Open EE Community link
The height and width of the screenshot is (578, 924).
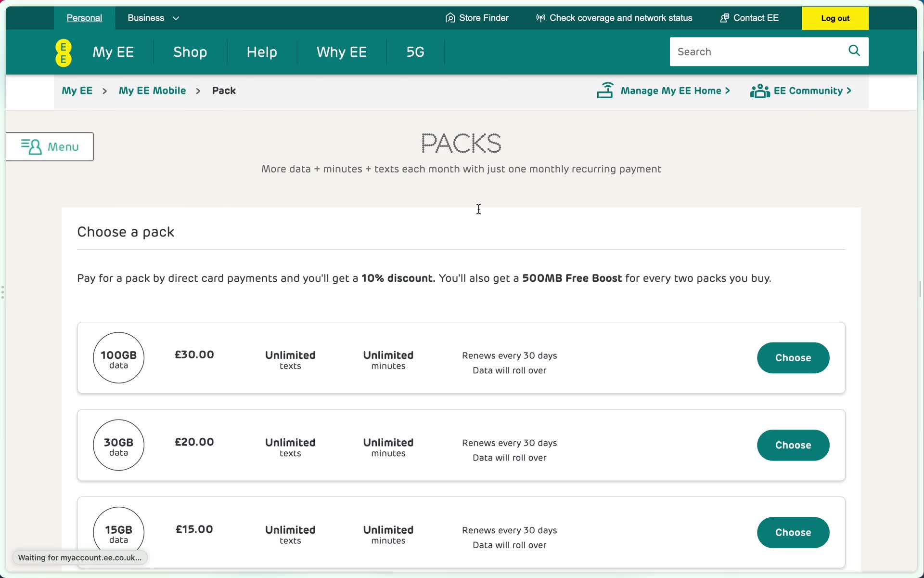tap(812, 91)
